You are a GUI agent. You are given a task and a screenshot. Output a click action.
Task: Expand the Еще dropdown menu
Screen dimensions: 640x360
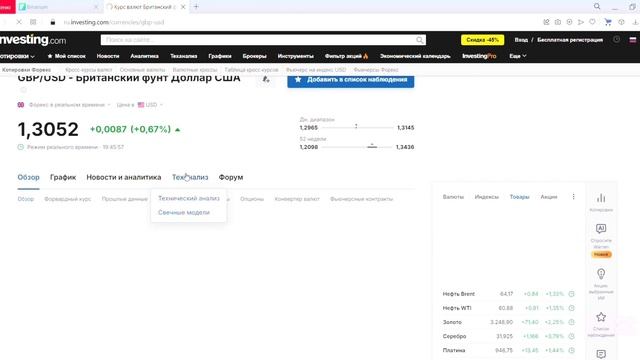click(518, 56)
